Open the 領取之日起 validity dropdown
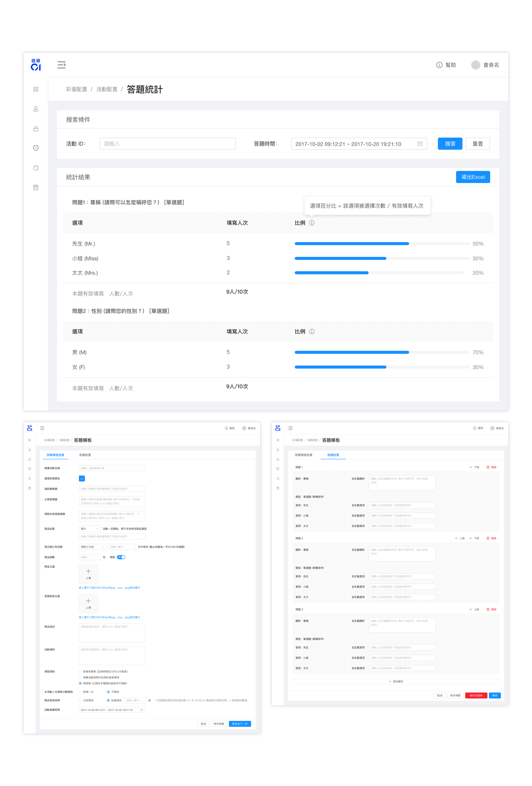Viewport: 532px width, 786px height. click(x=92, y=547)
